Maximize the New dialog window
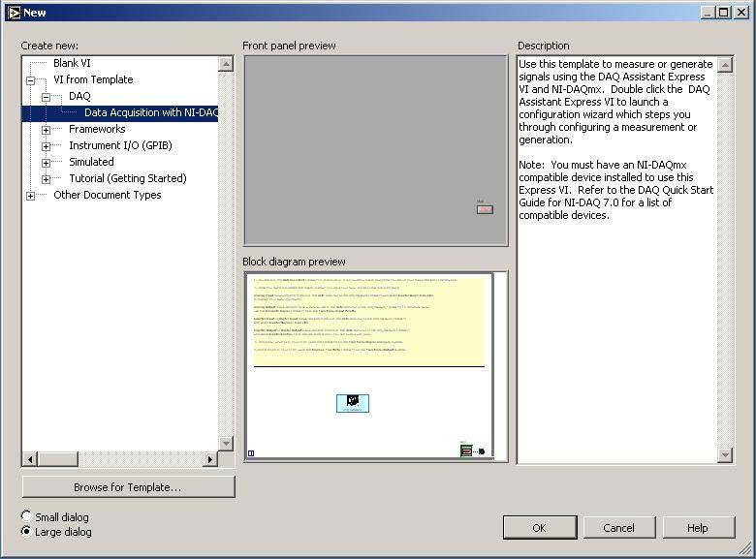This screenshot has height=559, width=756. click(723, 13)
